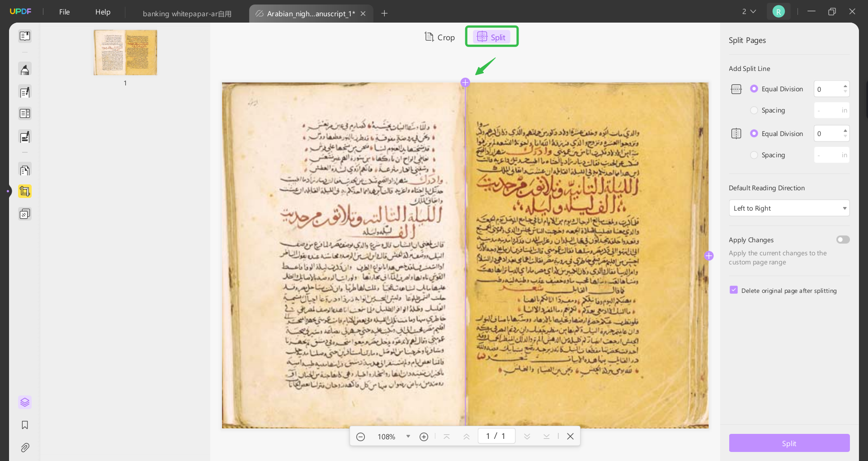This screenshot has width=868, height=461.
Task: Open the Bookmarks panel
Action: pyautogui.click(x=25, y=425)
